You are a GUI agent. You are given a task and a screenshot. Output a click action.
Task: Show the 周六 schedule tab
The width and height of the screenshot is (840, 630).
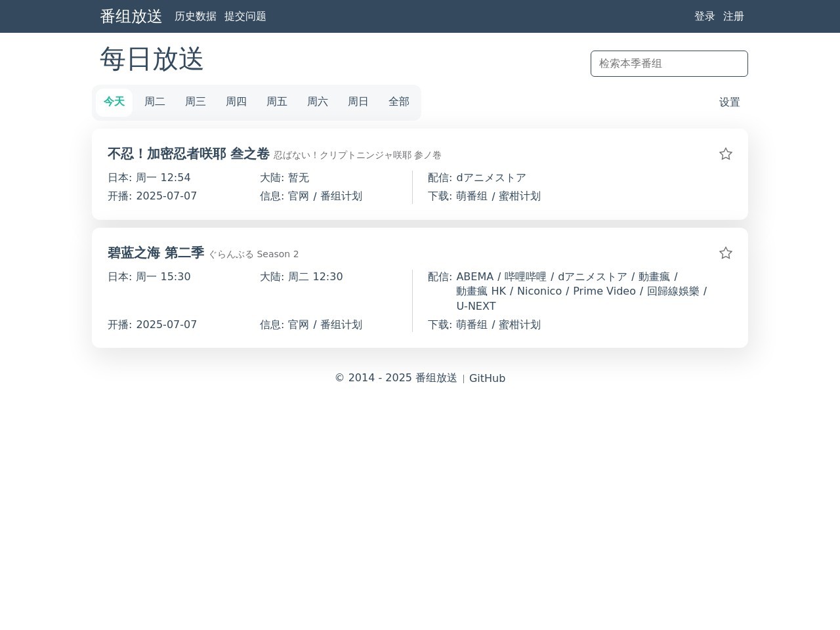318,102
